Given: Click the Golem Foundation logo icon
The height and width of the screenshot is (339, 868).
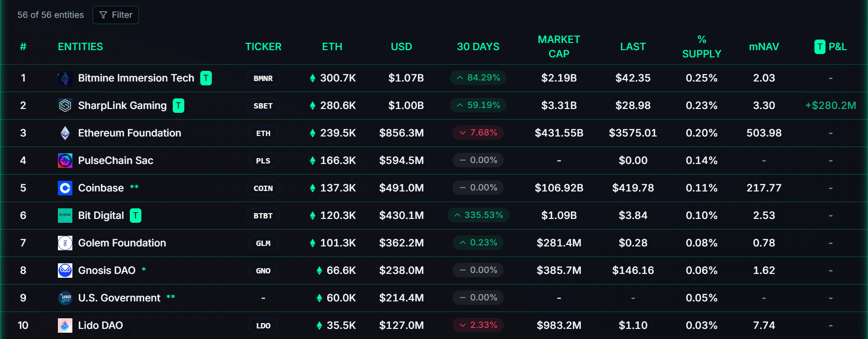Looking at the screenshot, I should [x=65, y=243].
